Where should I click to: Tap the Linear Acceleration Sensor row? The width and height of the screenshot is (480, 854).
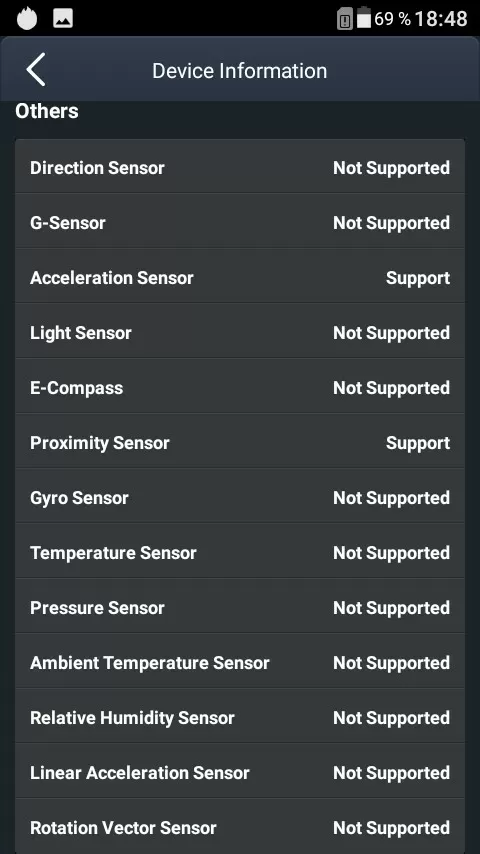(240, 771)
